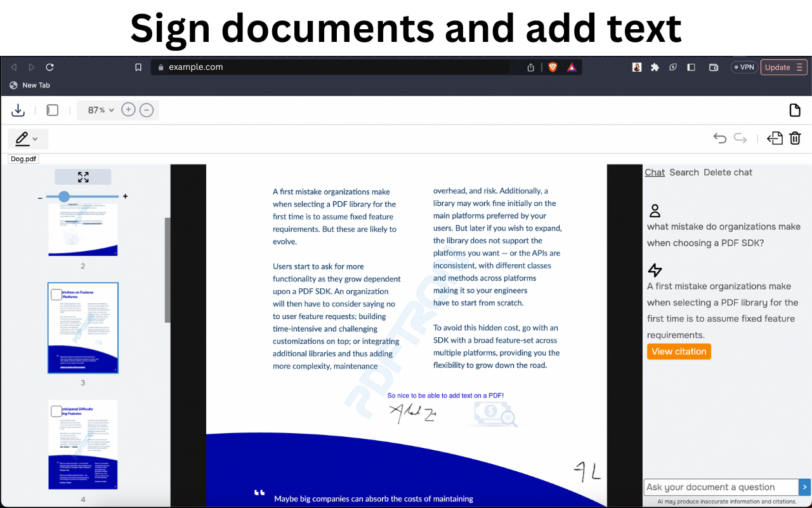Image resolution: width=812 pixels, height=508 pixels.
Task: Click the 'A first mistake organizations make' chat answer
Action: [x=723, y=311]
